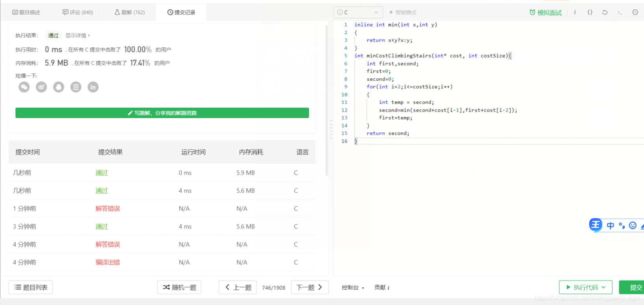Share via the QQ bell-shaped icon
This screenshot has height=305, width=644.
tap(59, 87)
